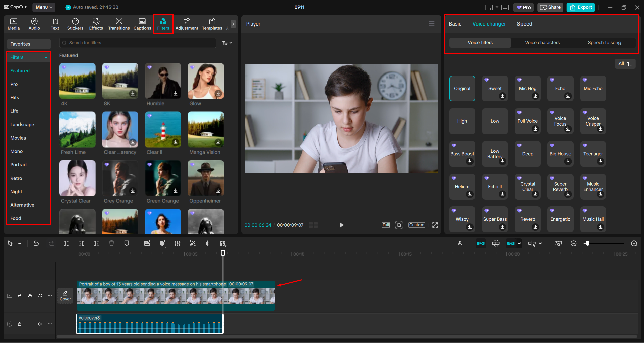Click the fullscreen player icon
Screen dimensions: 644x343
coord(435,225)
